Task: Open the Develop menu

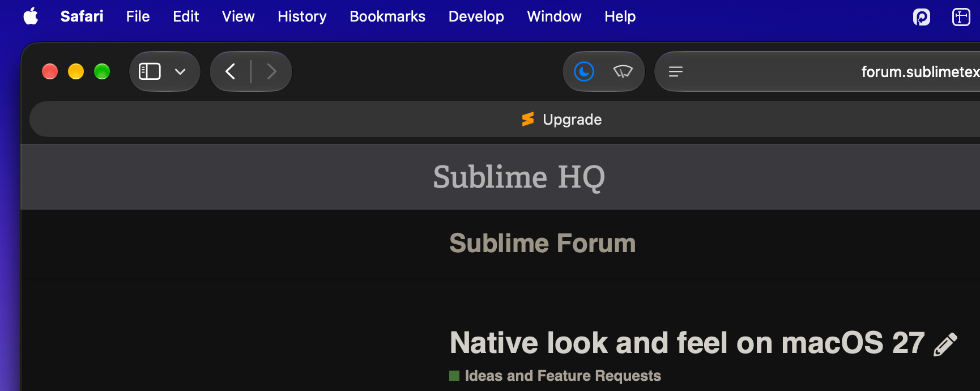Action: pos(476,16)
